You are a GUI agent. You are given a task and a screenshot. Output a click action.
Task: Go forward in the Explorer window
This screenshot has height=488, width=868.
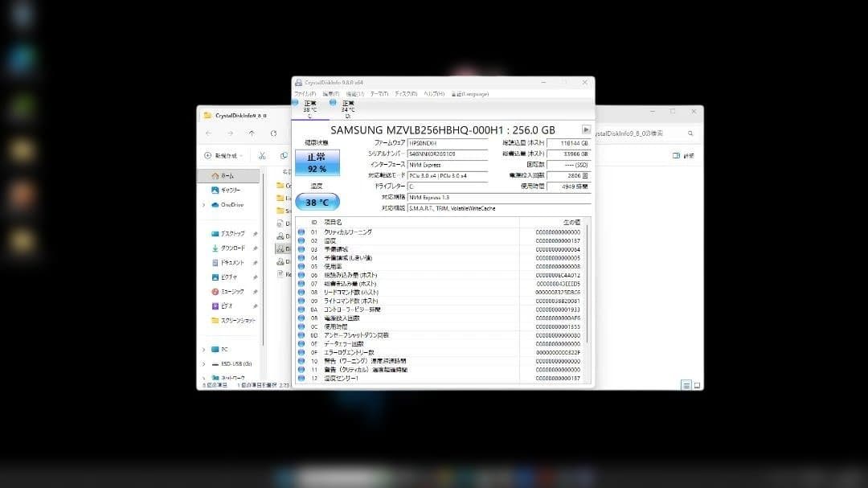pos(231,133)
